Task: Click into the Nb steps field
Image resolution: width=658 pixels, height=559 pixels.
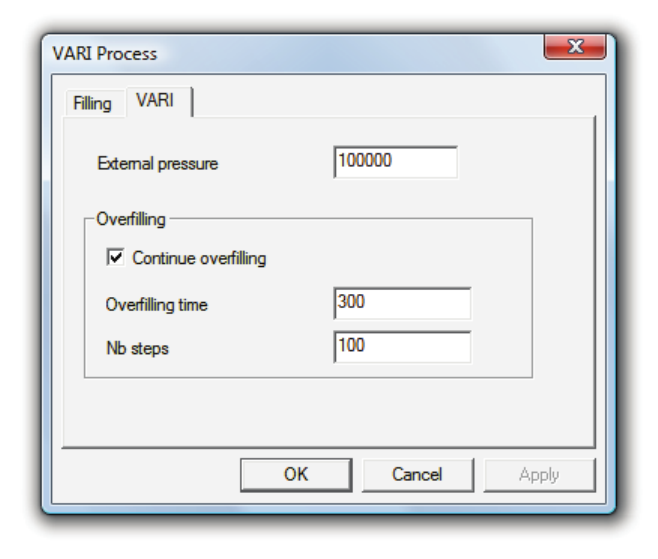Action: click(402, 347)
